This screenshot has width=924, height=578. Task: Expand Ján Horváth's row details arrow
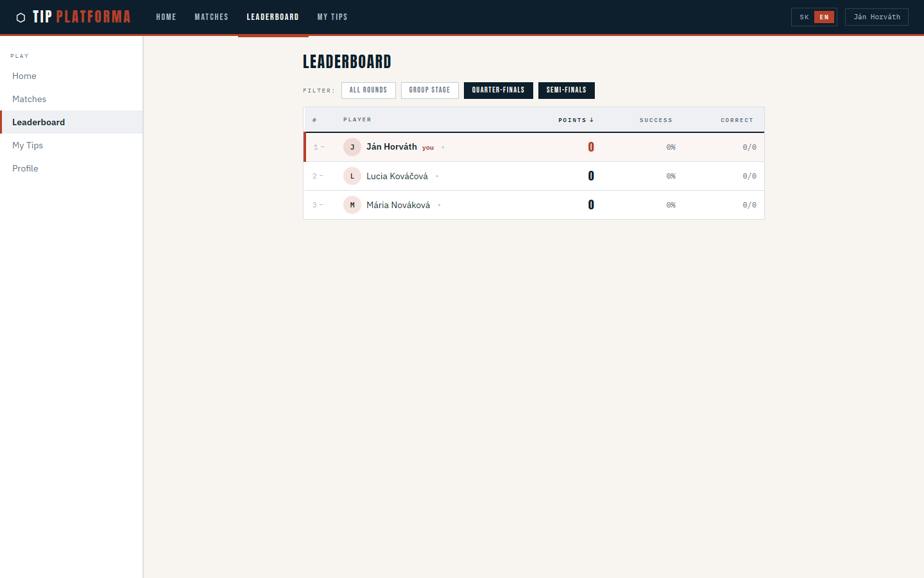(x=443, y=148)
